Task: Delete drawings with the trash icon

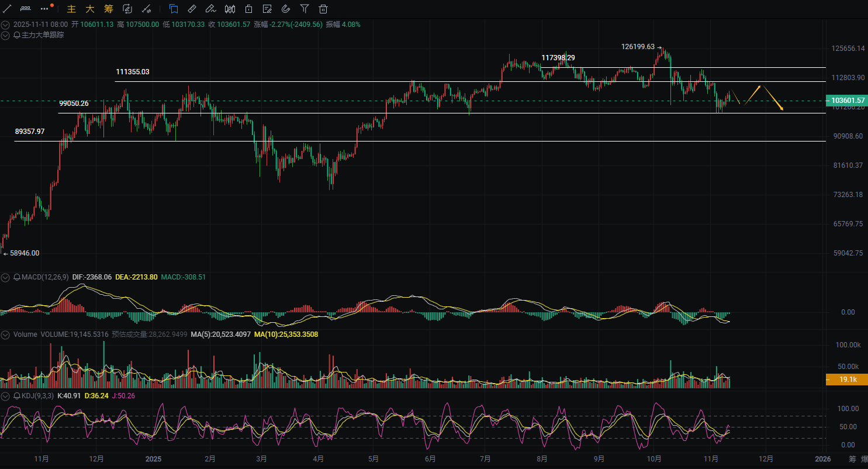Action: click(x=323, y=9)
